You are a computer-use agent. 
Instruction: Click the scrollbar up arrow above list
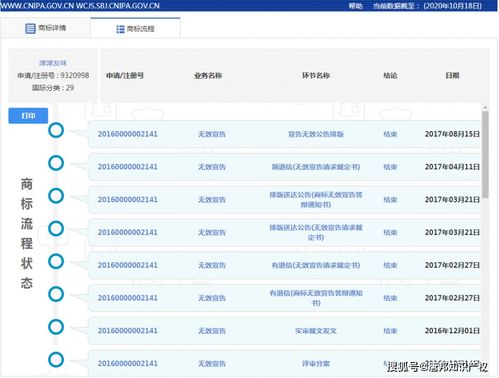(485, 107)
